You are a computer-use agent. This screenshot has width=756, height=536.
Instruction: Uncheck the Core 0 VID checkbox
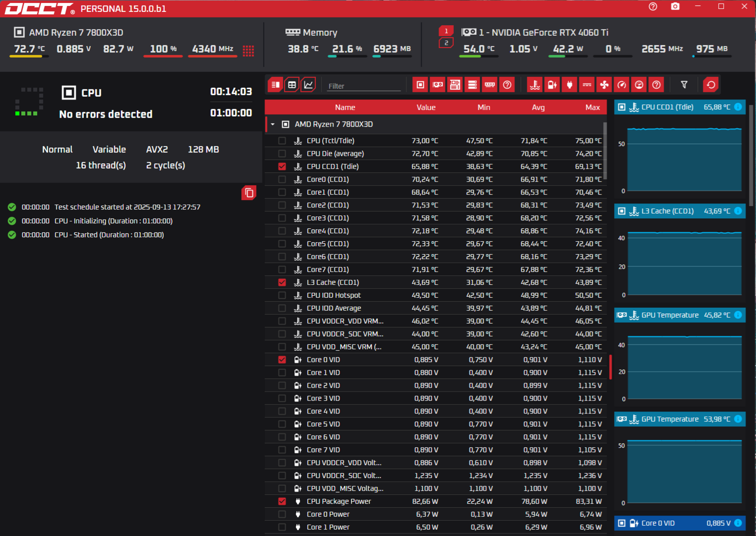point(282,360)
